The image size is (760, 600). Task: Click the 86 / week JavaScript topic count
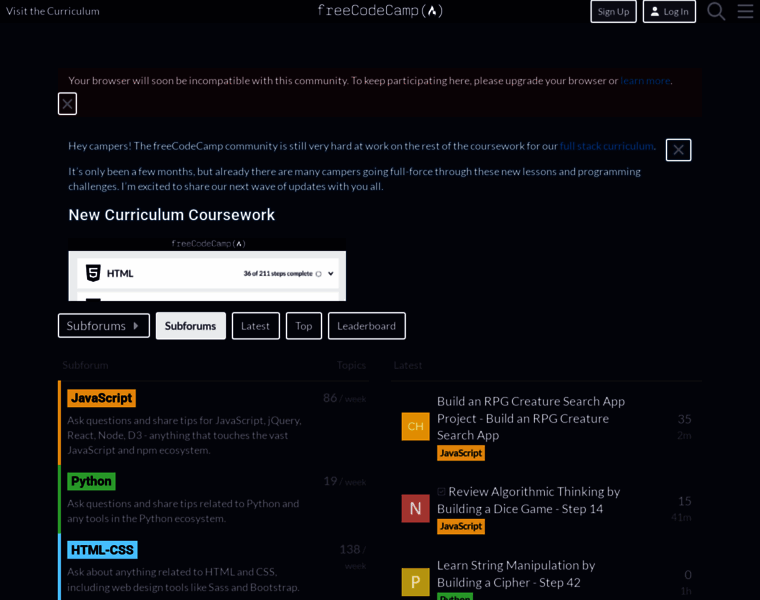[x=344, y=398]
